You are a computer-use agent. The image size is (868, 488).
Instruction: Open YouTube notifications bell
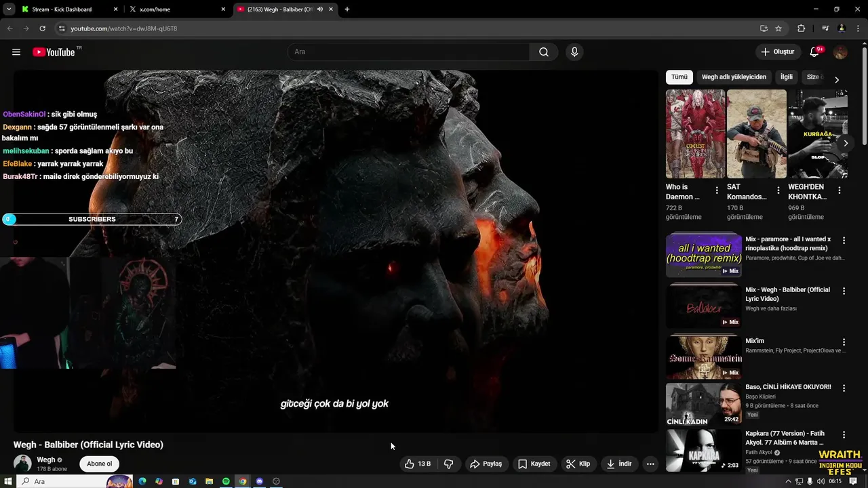pyautogui.click(x=816, y=52)
